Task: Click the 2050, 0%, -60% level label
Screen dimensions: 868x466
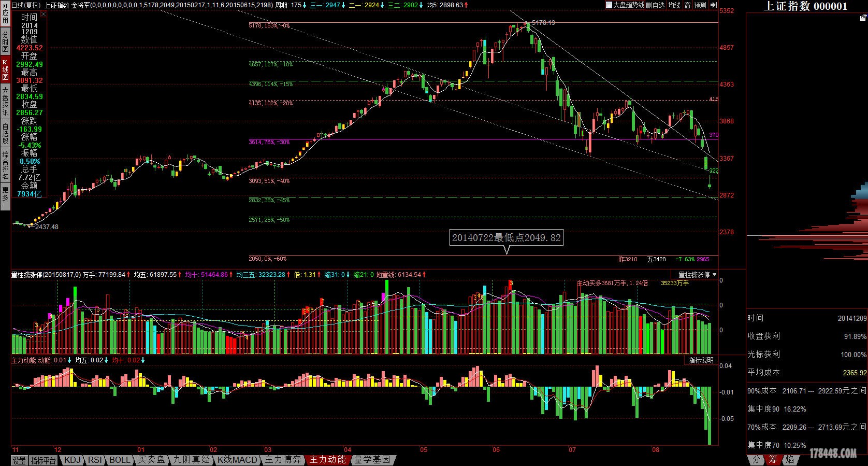Action: 268,259
